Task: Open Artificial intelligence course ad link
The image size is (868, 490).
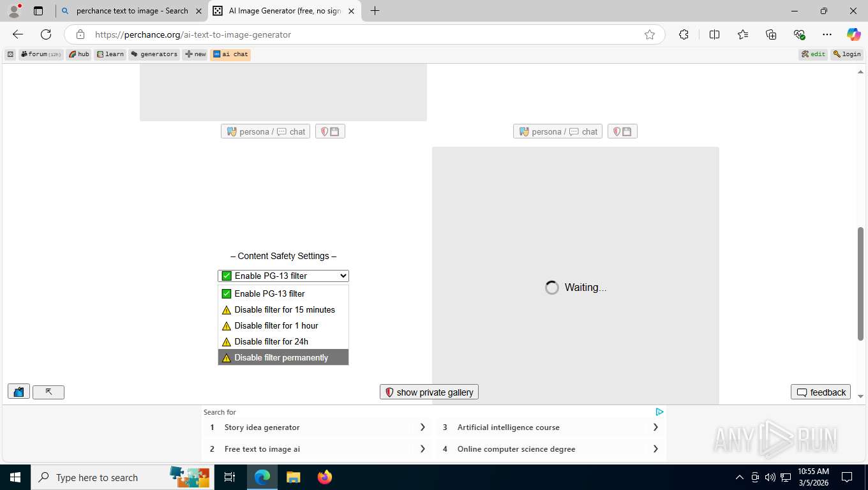Action: coord(551,427)
